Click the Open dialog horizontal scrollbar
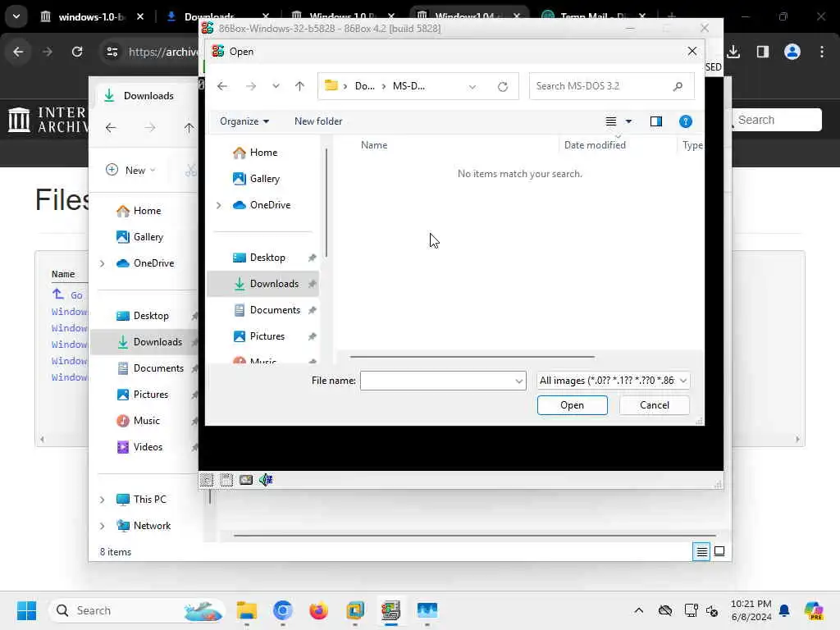The height and width of the screenshot is (630, 840). (x=472, y=356)
